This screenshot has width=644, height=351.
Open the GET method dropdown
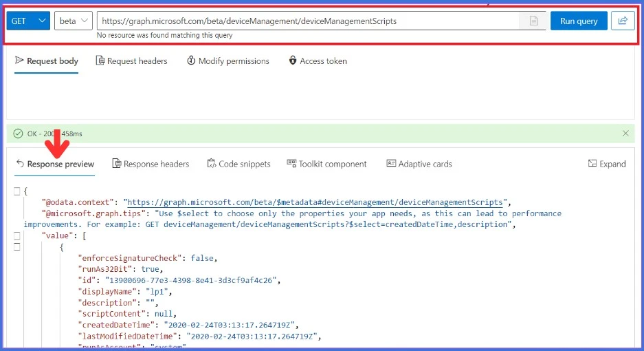(x=28, y=21)
